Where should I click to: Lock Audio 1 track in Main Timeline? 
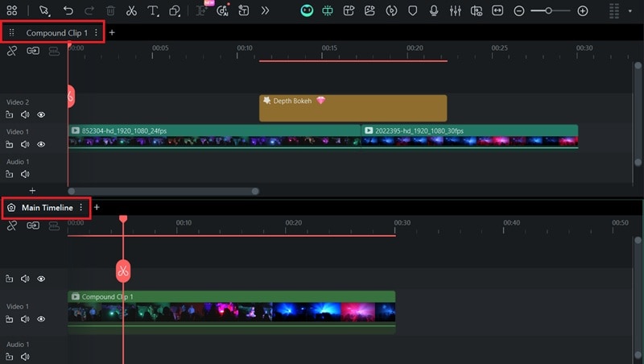click(10, 357)
